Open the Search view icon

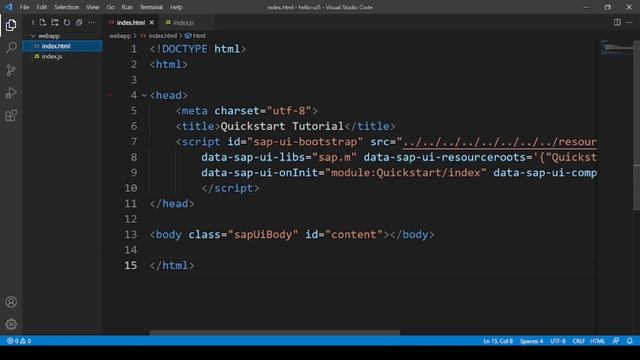click(x=11, y=47)
